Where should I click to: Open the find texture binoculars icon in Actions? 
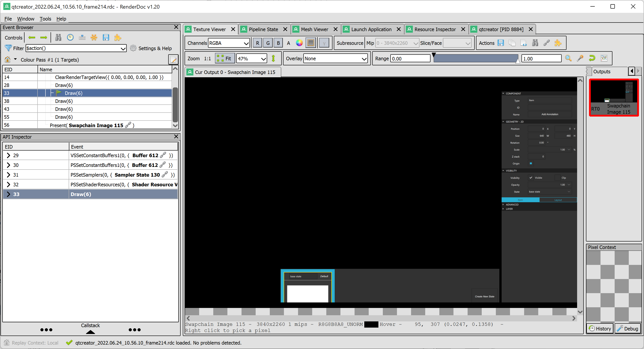coord(535,43)
